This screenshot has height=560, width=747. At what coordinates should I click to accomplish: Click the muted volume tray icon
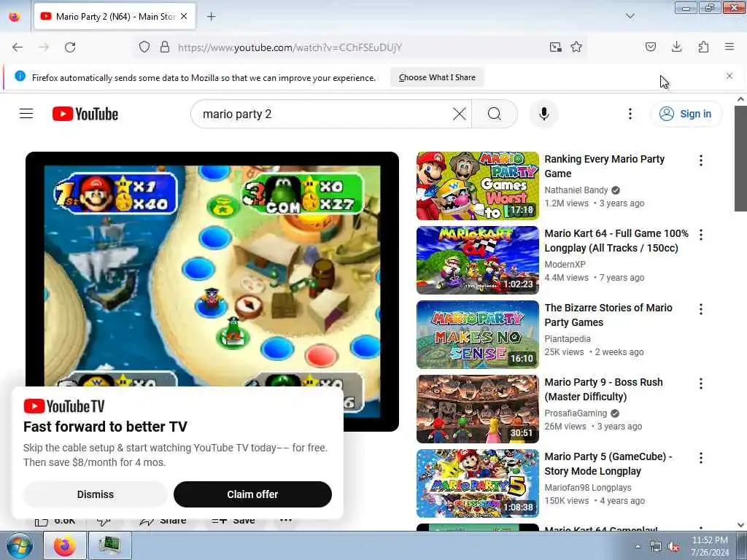(673, 547)
